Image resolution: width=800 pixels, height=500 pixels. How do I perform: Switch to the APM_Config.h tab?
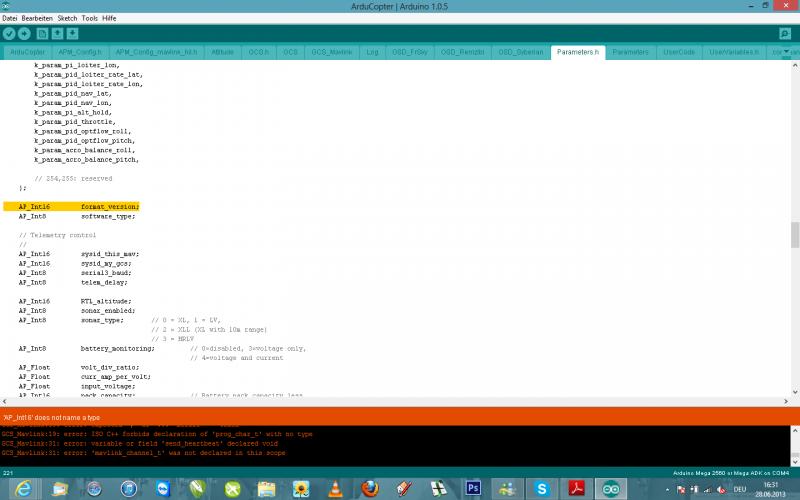pos(80,52)
